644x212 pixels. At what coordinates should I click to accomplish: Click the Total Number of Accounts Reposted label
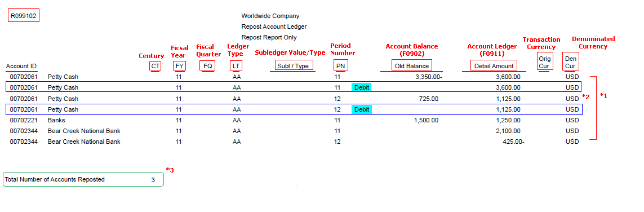55,179
